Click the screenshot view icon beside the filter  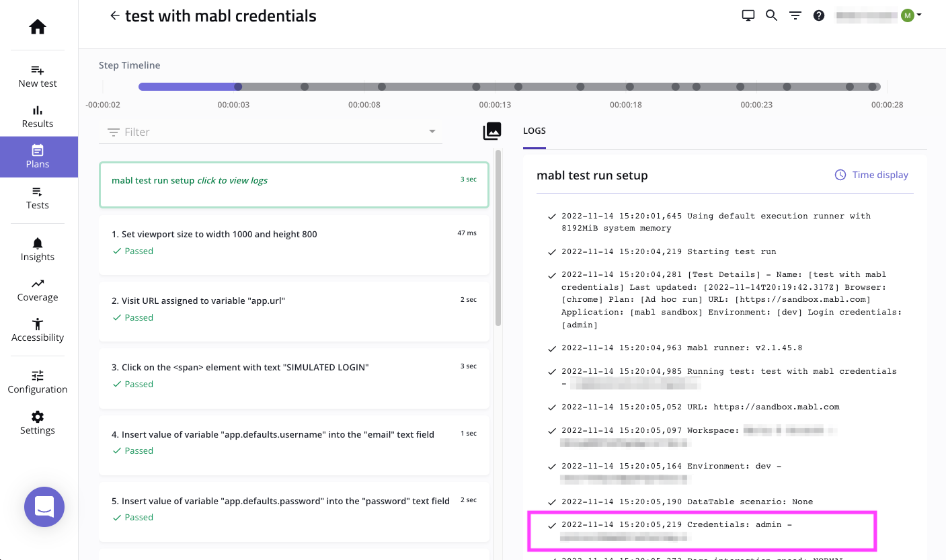point(492,131)
